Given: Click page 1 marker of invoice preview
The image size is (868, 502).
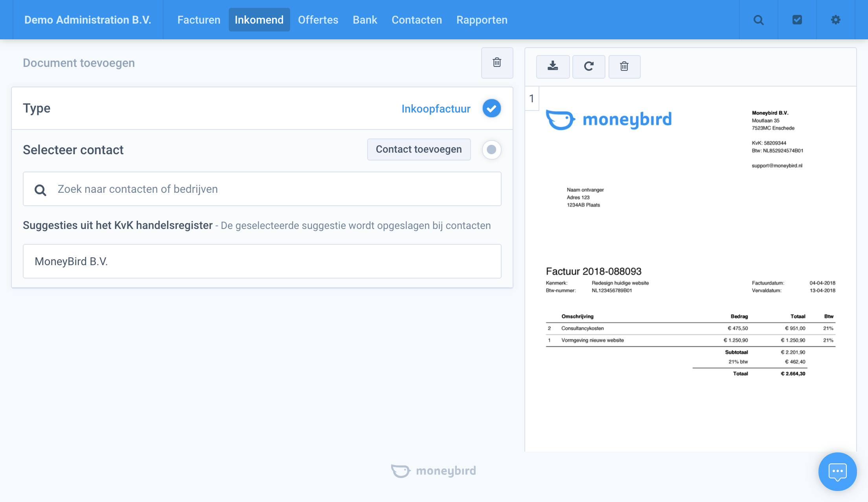Looking at the screenshot, I should (531, 98).
